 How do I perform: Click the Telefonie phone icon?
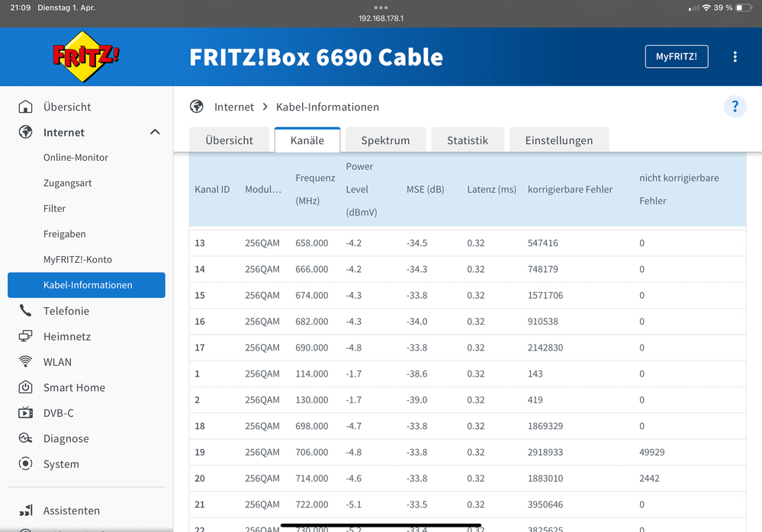point(25,311)
